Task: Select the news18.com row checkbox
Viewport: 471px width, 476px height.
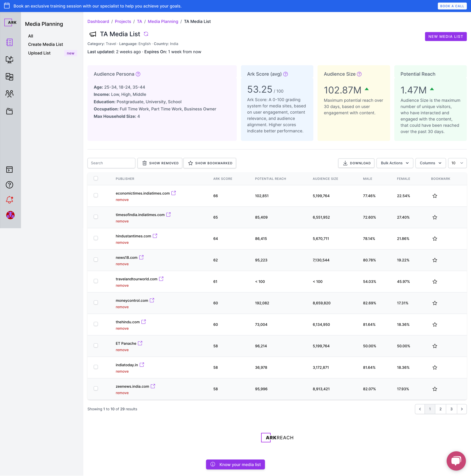Action: (x=96, y=260)
